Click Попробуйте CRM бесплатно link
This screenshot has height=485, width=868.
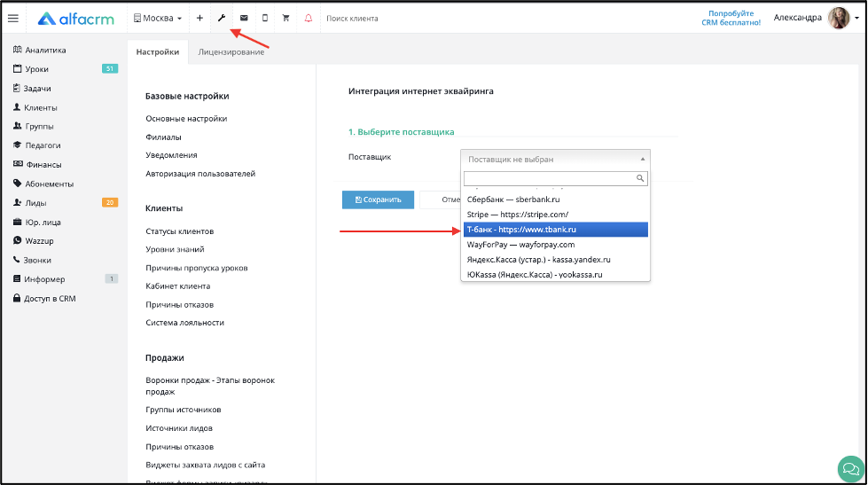pyautogui.click(x=731, y=19)
